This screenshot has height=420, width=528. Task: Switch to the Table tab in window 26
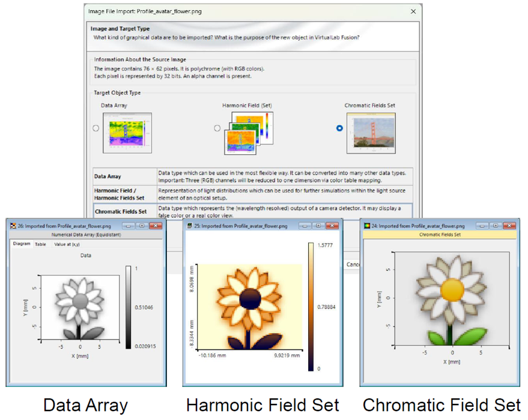coord(40,244)
